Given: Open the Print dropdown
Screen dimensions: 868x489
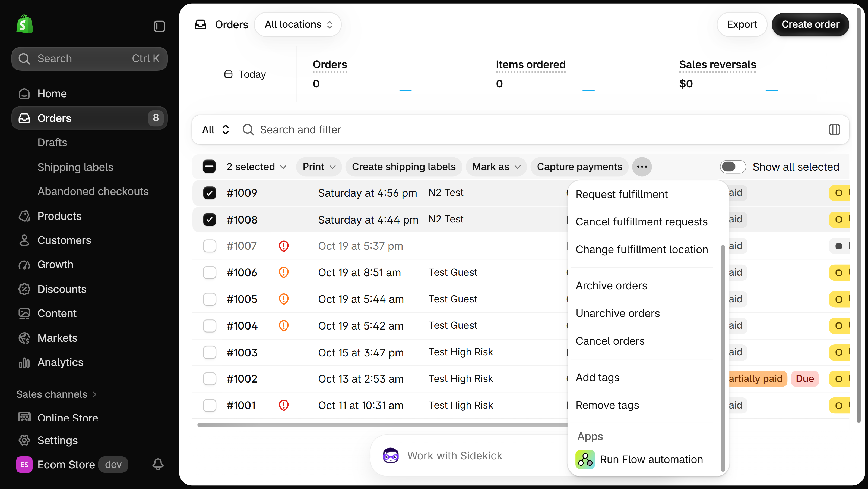Looking at the screenshot, I should tap(319, 167).
